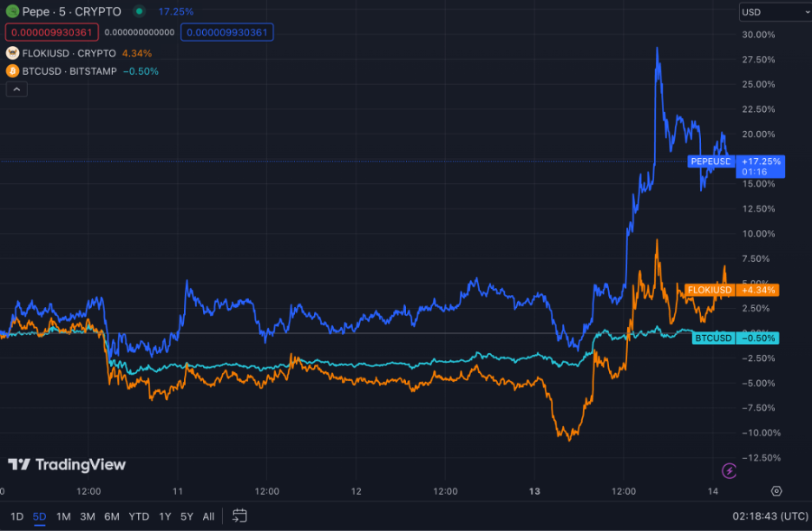The image size is (812, 531).
Task: Click the TradingView logo
Action: point(67,465)
